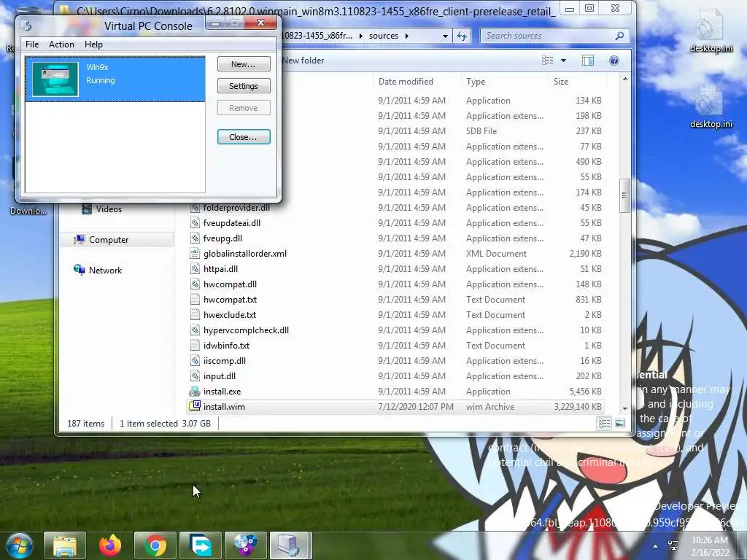The height and width of the screenshot is (560, 747).
Task: Select the lower desktop.ini desktop icon
Action: click(x=711, y=107)
